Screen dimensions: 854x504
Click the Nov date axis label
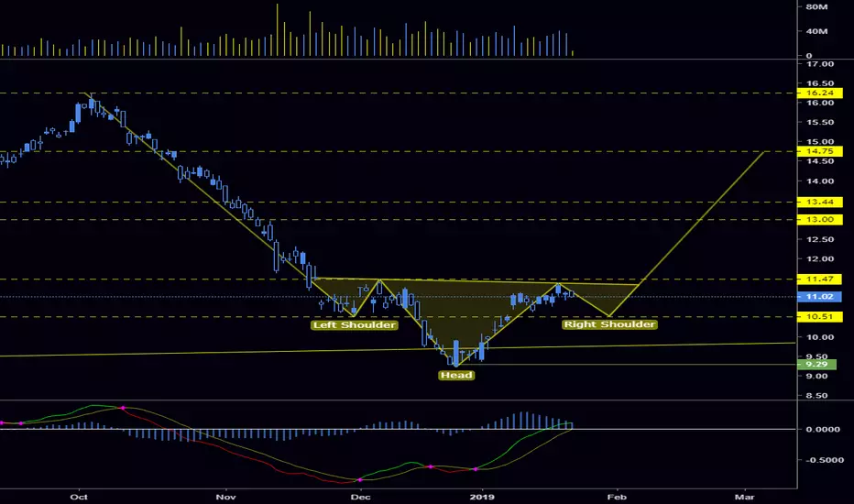tap(225, 497)
